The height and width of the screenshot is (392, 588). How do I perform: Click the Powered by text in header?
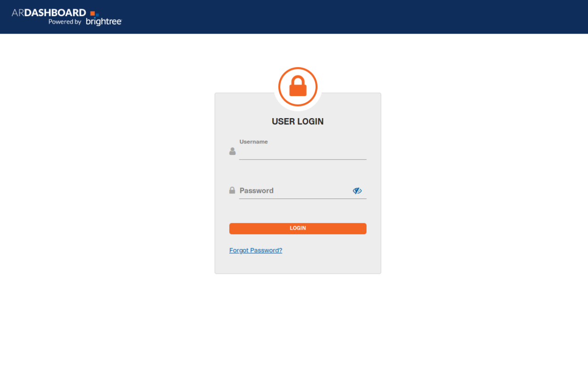[65, 22]
